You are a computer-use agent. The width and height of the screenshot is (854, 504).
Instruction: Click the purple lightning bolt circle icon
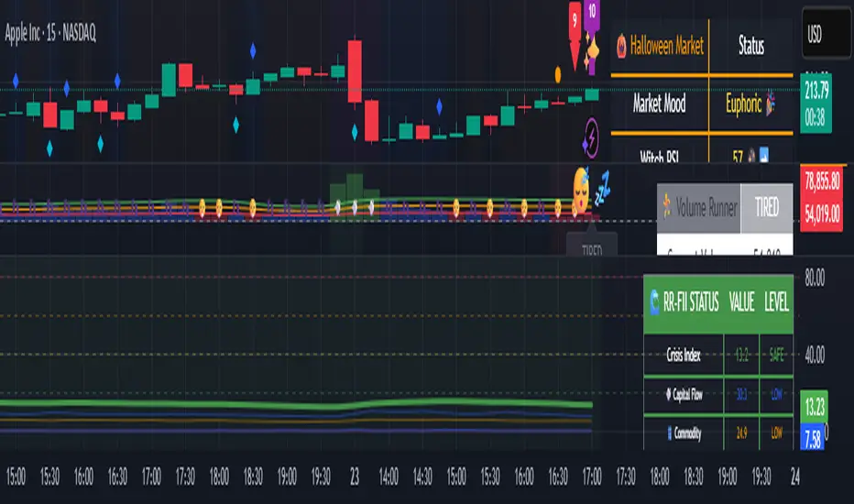pyautogui.click(x=591, y=137)
